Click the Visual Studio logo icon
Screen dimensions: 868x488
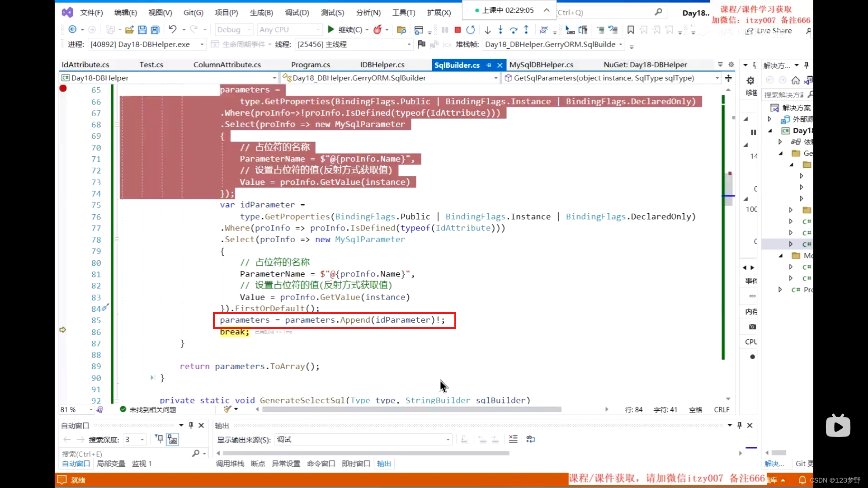(x=67, y=12)
